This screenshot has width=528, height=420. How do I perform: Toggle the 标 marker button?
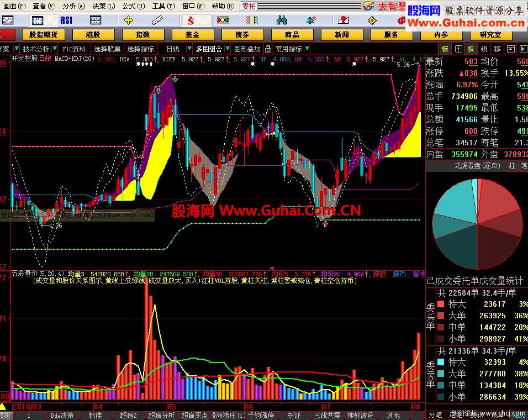(x=445, y=49)
